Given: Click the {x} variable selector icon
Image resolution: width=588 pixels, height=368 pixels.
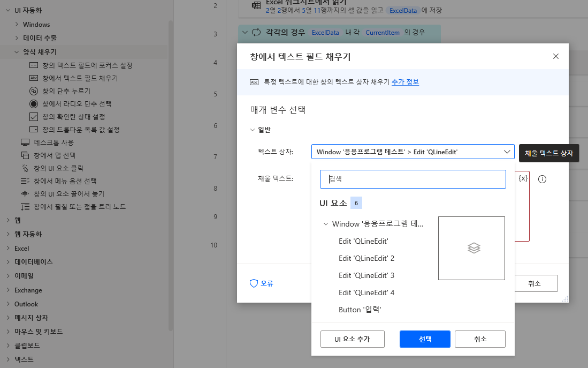Looking at the screenshot, I should 523,179.
